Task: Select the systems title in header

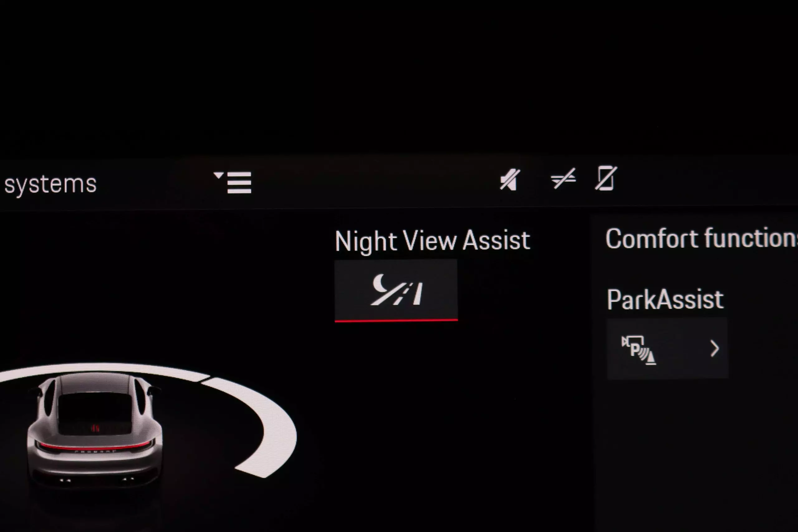Action: pos(50,184)
